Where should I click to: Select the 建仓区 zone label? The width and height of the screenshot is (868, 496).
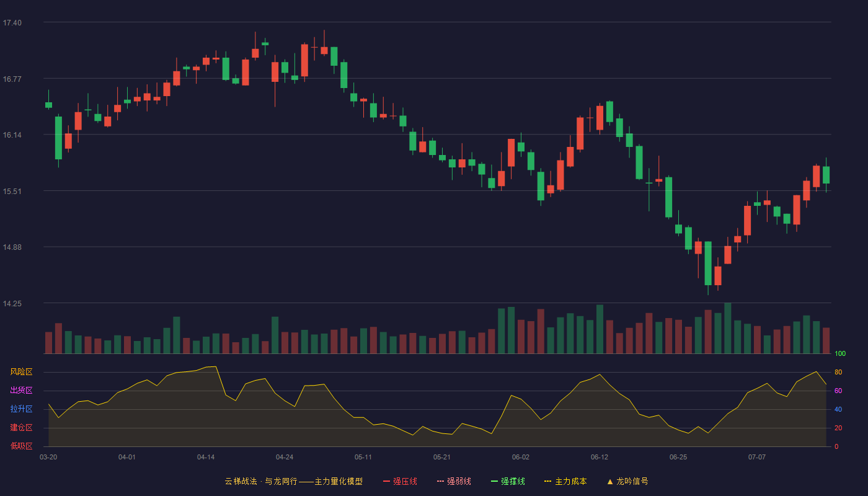tap(21, 428)
